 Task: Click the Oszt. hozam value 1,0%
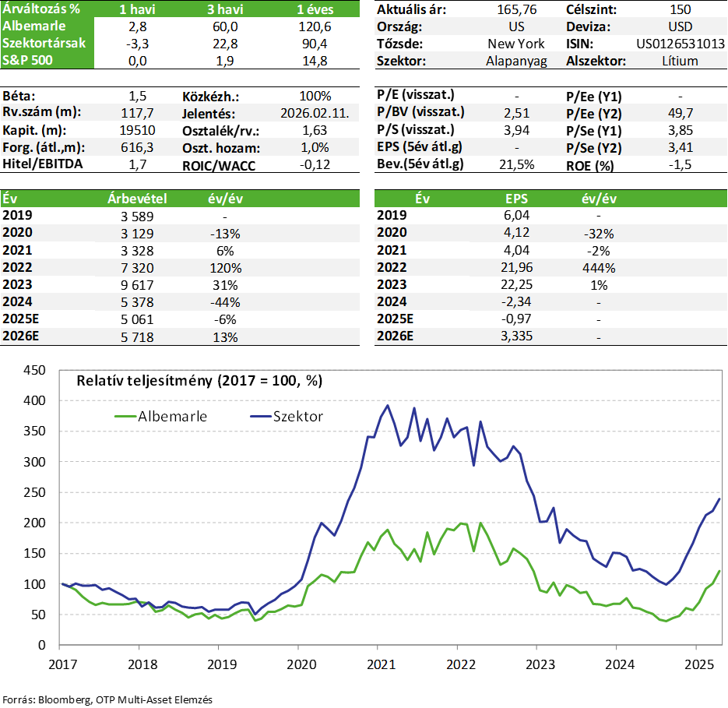click(x=315, y=146)
